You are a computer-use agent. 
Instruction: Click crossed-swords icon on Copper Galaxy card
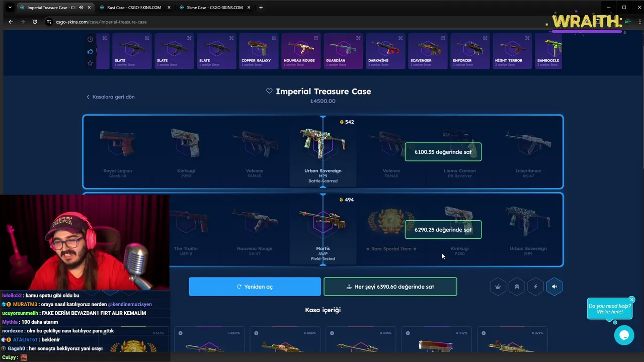pyautogui.click(x=274, y=38)
